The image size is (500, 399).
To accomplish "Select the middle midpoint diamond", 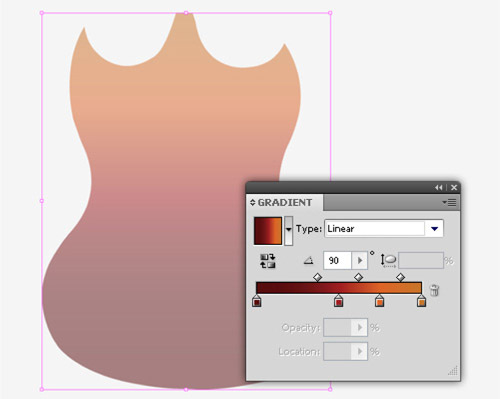I will point(358,277).
